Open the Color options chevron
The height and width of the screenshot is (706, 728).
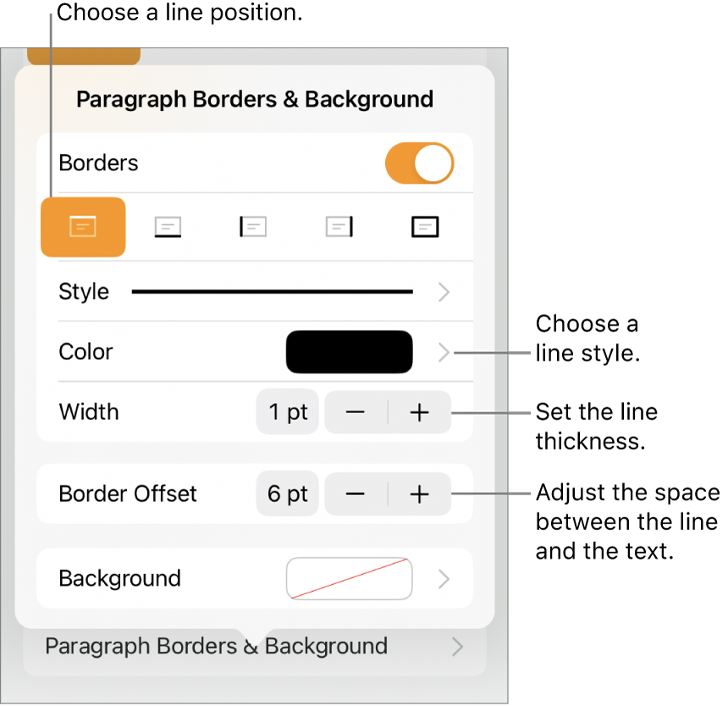pos(444,352)
